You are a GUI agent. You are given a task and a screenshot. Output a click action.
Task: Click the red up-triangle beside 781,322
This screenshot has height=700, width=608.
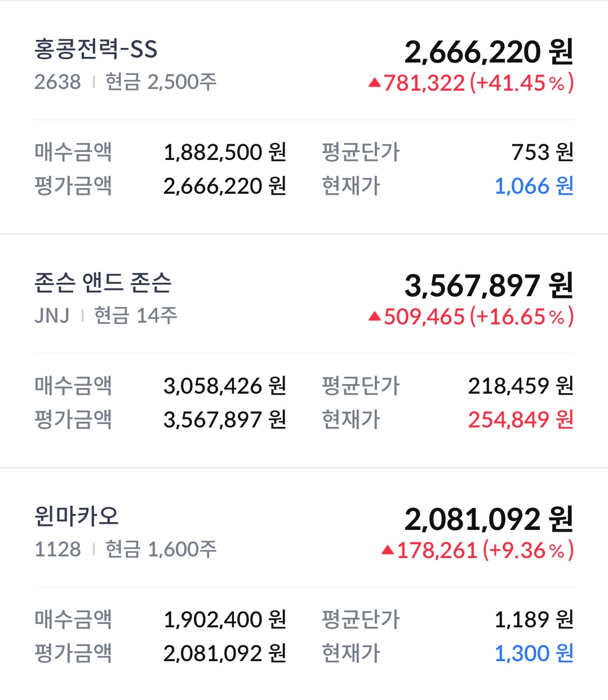[x=375, y=83]
